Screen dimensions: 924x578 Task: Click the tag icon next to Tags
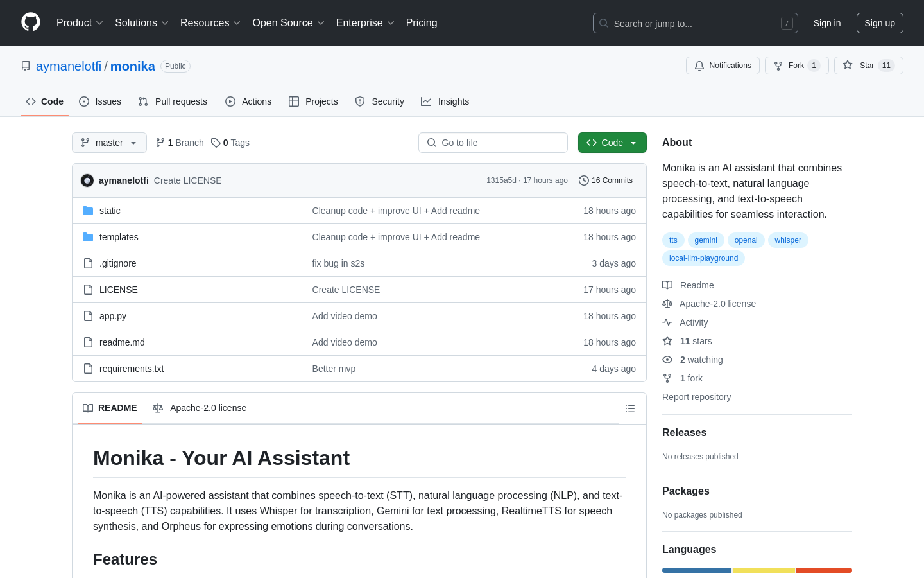[x=216, y=143]
